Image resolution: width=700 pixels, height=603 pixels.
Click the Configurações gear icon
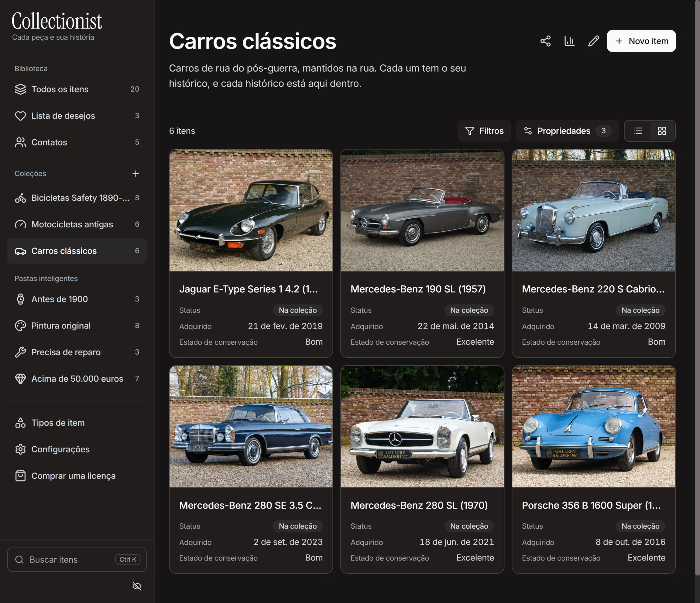pos(20,449)
